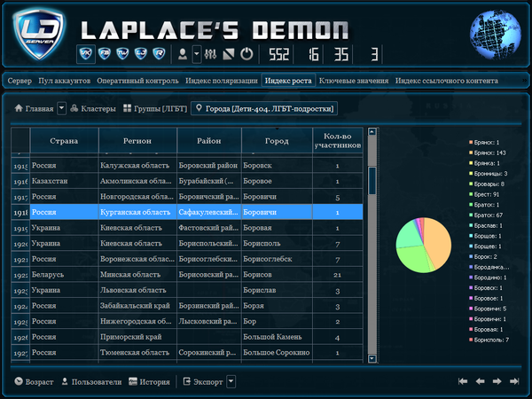Select the Борисполь city cell
Image resolution: width=532 pixels, height=399 pixels.
pos(277,243)
